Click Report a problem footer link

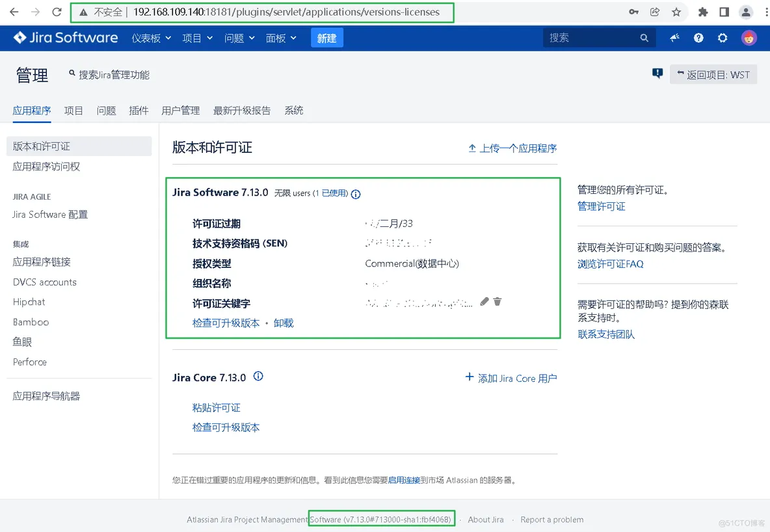pyautogui.click(x=552, y=519)
